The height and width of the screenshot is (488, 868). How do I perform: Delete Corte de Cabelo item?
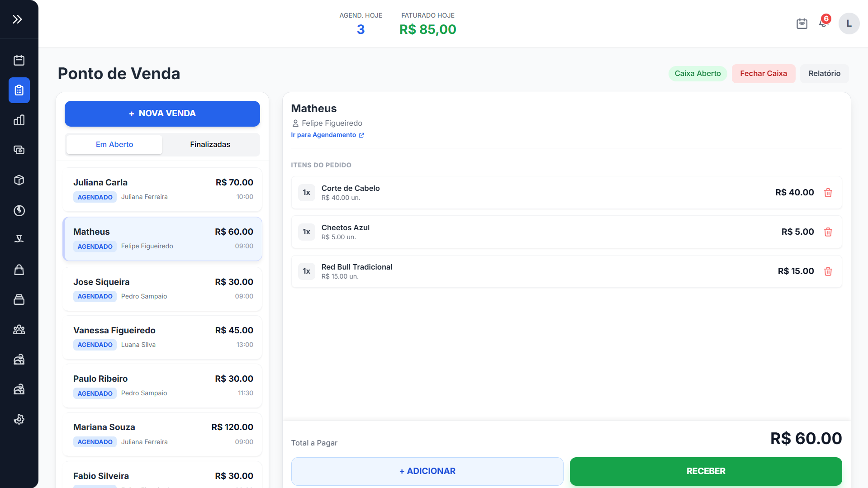pyautogui.click(x=828, y=193)
